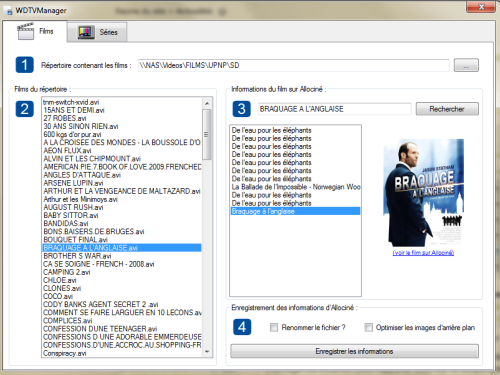
Task: Click the film list scroll down arrow
Action: pyautogui.click(x=207, y=352)
